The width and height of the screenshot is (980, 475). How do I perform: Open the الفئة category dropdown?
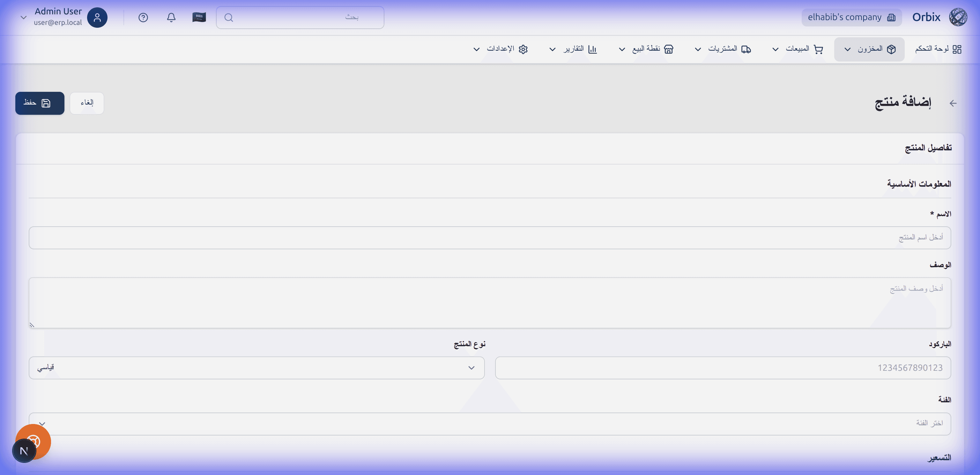[x=490, y=424]
